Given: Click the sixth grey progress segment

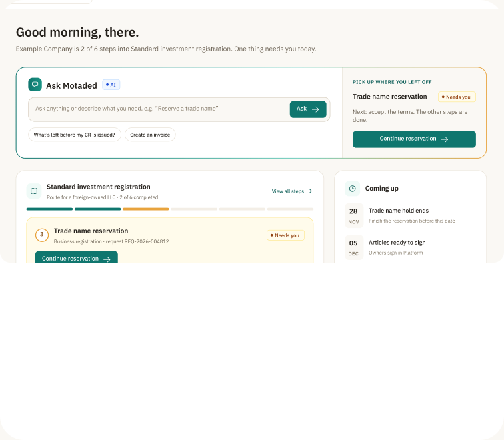Looking at the screenshot, I should tap(290, 209).
